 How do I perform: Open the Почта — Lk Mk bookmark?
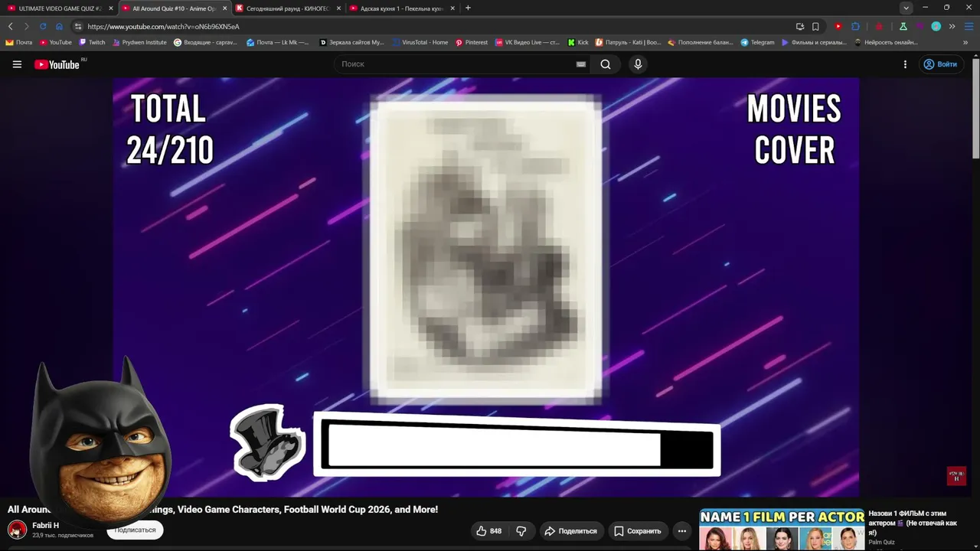278,43
